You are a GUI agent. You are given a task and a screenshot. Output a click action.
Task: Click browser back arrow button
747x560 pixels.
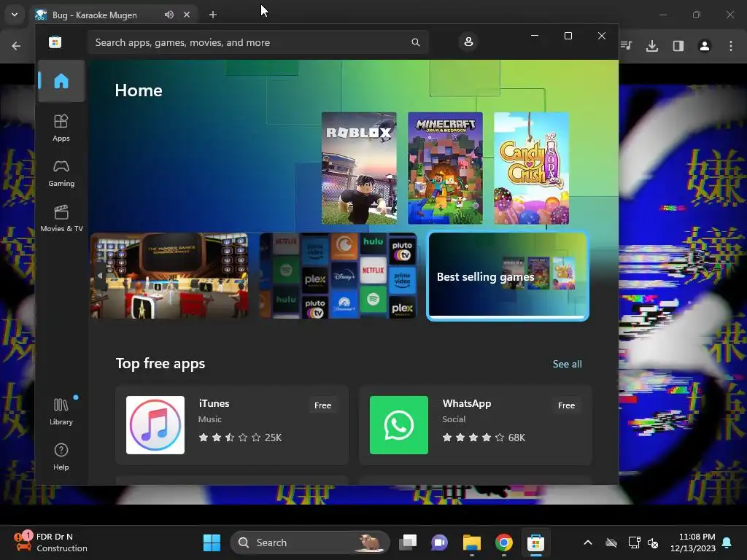click(16, 46)
